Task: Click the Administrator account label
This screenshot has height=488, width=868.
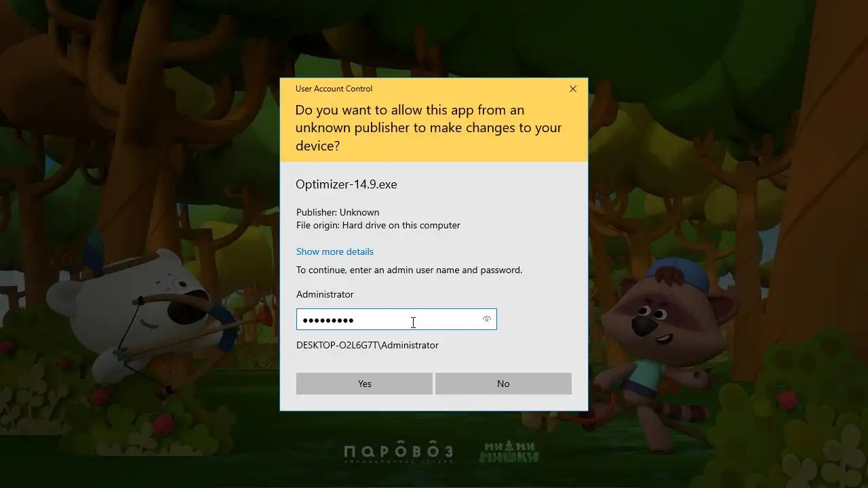Action: click(x=325, y=294)
